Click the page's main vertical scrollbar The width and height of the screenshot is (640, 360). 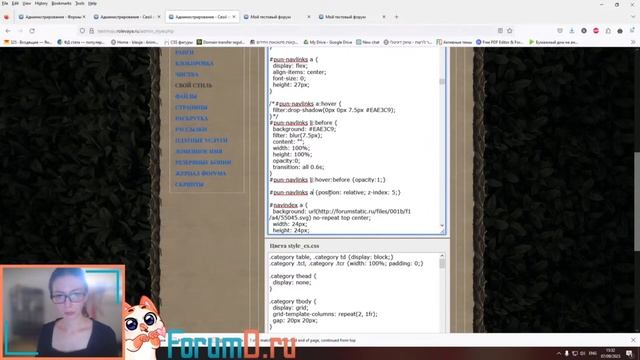(x=637, y=202)
